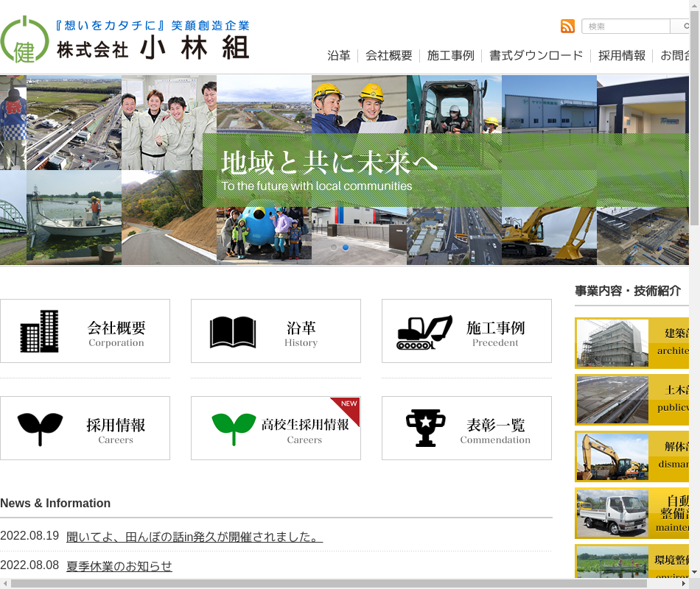The width and height of the screenshot is (700, 589).
Task: Open the white truck maintenance thumbnail
Action: click(612, 513)
